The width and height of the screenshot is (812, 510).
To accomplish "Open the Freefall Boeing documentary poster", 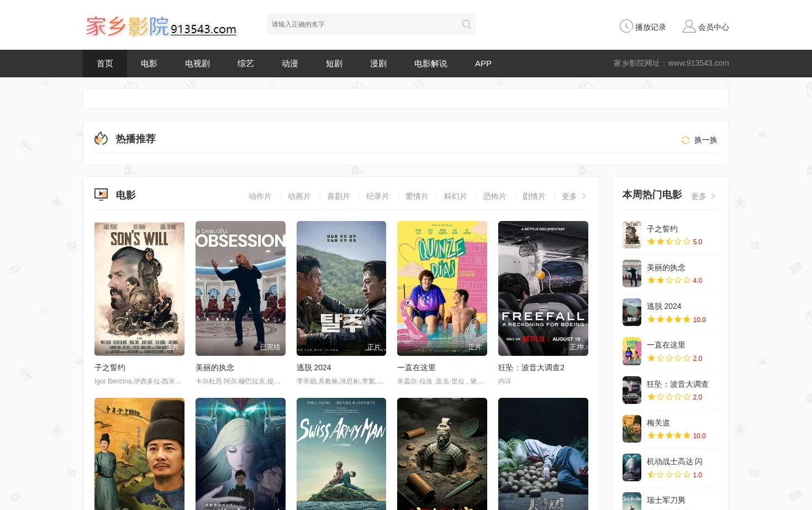I will [543, 288].
